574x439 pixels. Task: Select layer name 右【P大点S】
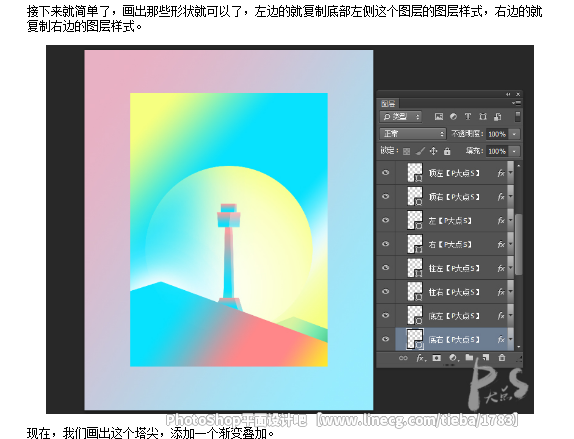click(x=450, y=245)
